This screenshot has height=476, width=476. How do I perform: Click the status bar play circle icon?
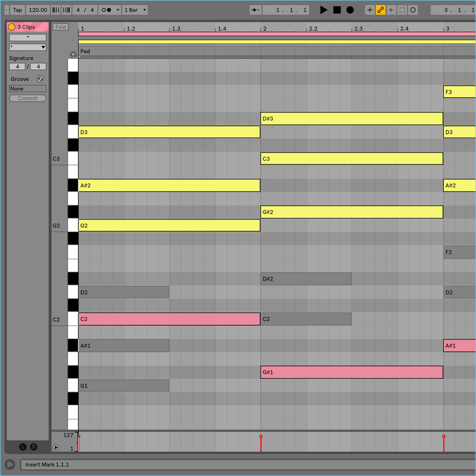coord(10,464)
